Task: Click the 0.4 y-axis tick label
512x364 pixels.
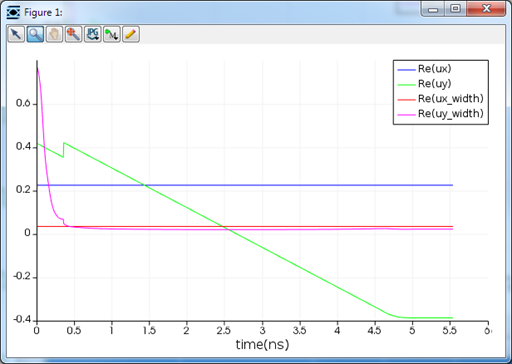Action: point(23,146)
